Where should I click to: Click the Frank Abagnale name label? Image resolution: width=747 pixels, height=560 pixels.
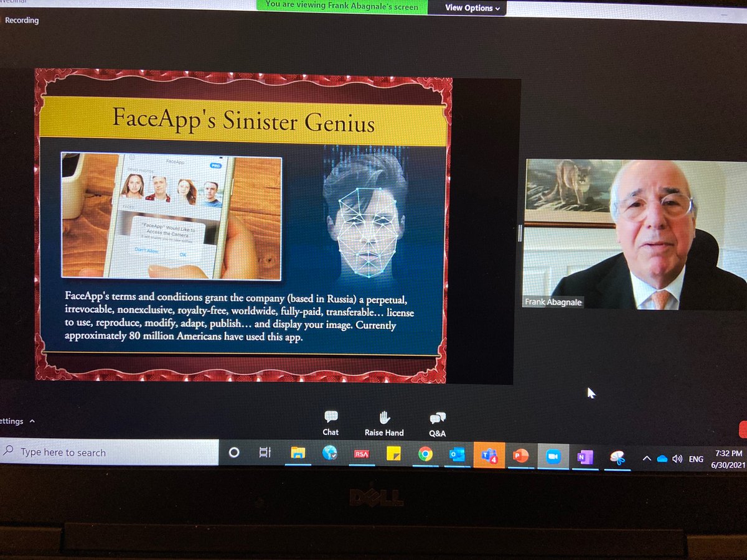click(x=553, y=302)
